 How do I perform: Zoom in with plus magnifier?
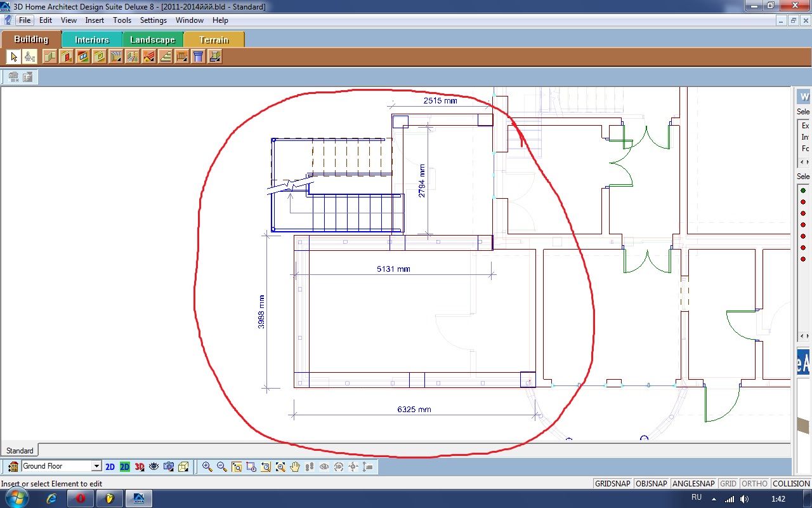(x=207, y=467)
